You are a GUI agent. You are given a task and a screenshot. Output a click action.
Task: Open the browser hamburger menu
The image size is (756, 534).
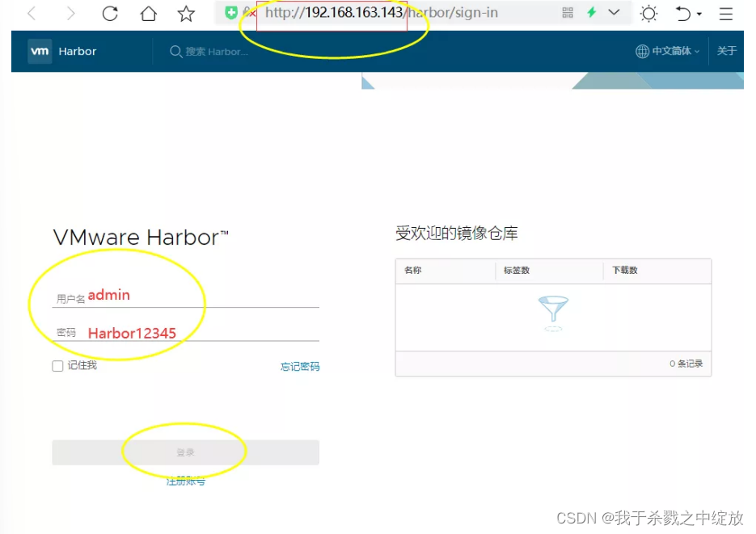[725, 13]
